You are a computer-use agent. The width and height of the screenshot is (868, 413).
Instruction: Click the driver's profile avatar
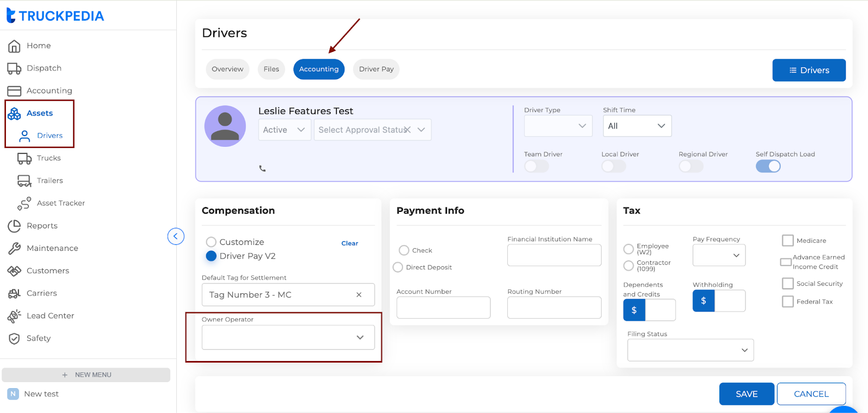(225, 126)
